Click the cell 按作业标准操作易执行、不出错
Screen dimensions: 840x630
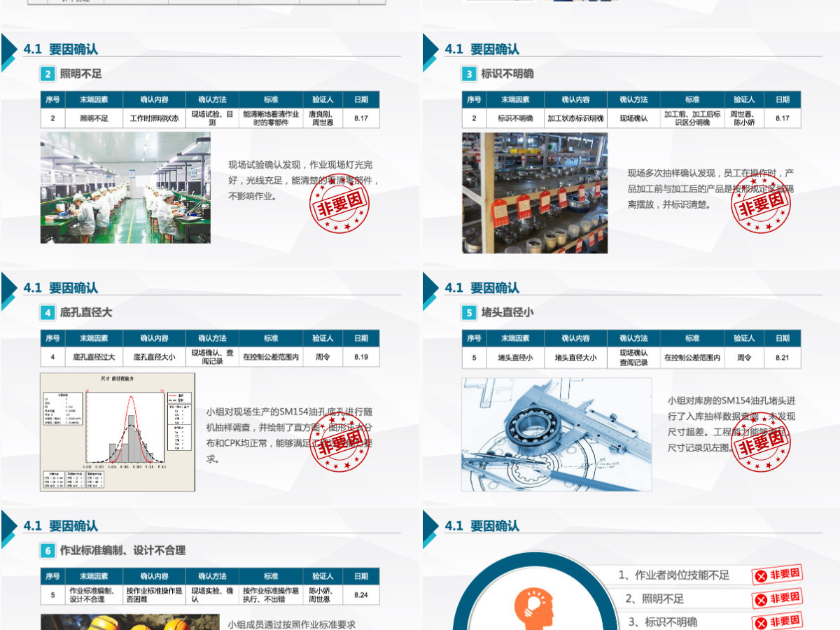pos(271,595)
